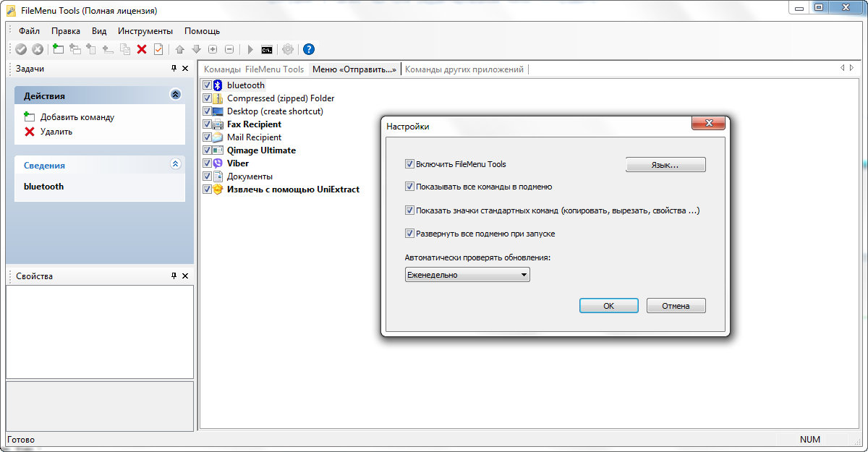Collapse the Действия section
868x452 pixels.
(175, 95)
